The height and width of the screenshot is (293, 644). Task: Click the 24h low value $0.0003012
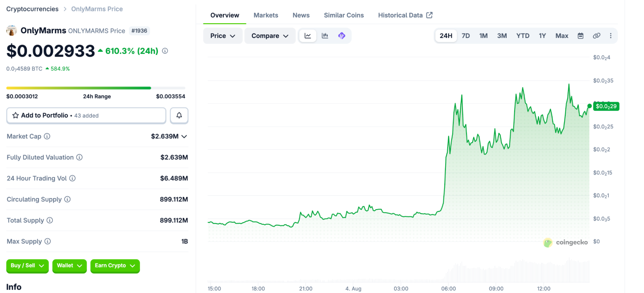tap(22, 96)
